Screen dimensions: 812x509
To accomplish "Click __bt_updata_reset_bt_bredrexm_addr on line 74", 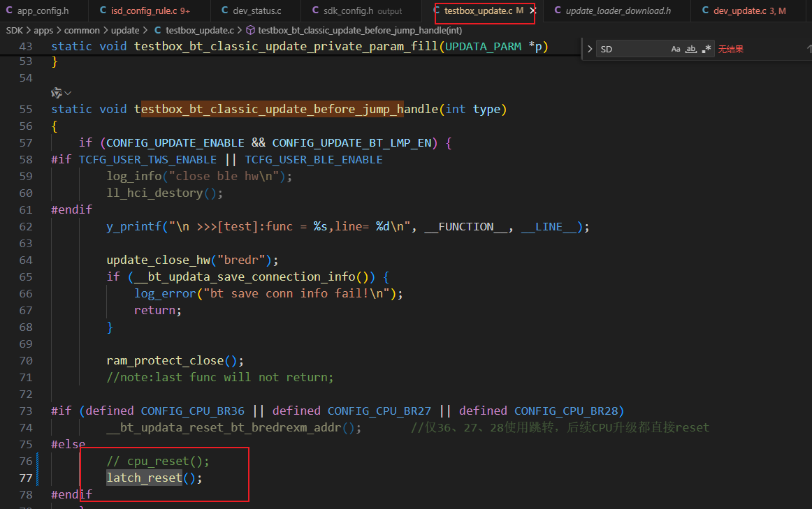I will pos(224,428).
